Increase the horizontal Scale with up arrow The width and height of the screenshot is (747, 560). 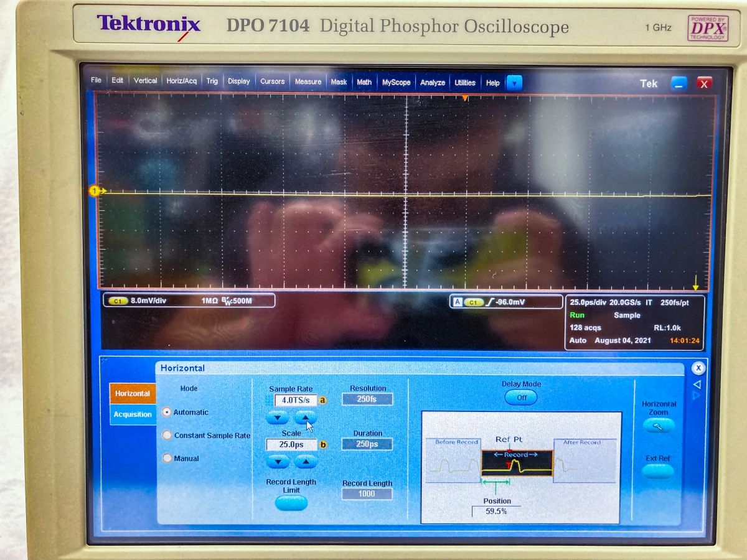[x=306, y=462]
